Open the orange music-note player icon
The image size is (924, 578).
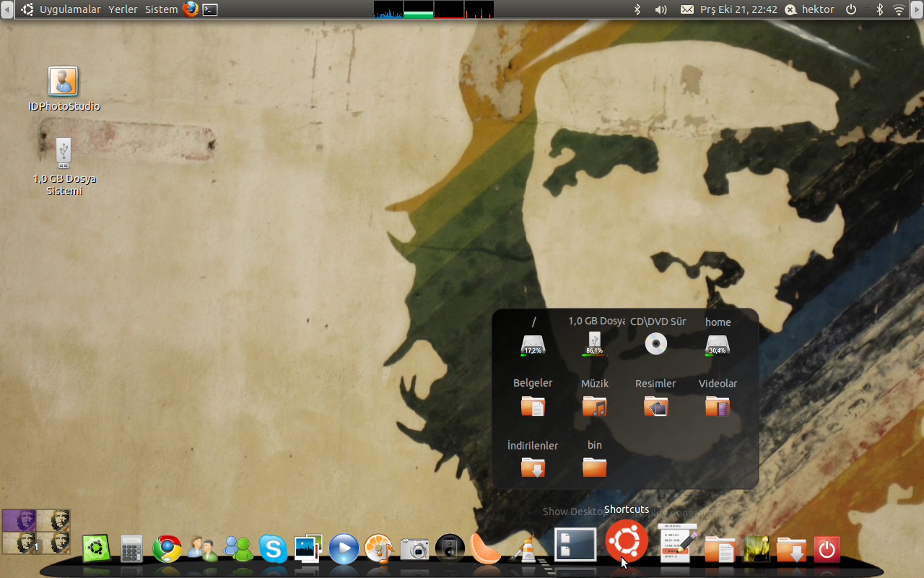click(379, 549)
